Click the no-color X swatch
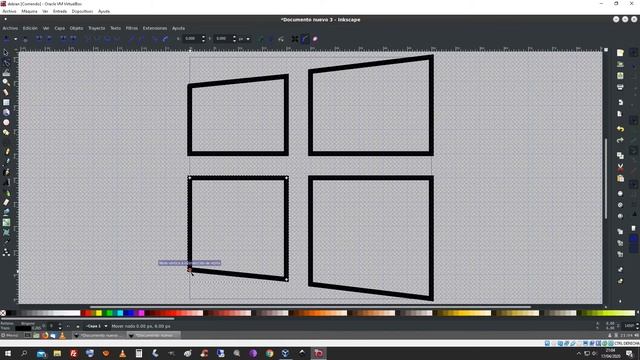 tap(3, 313)
